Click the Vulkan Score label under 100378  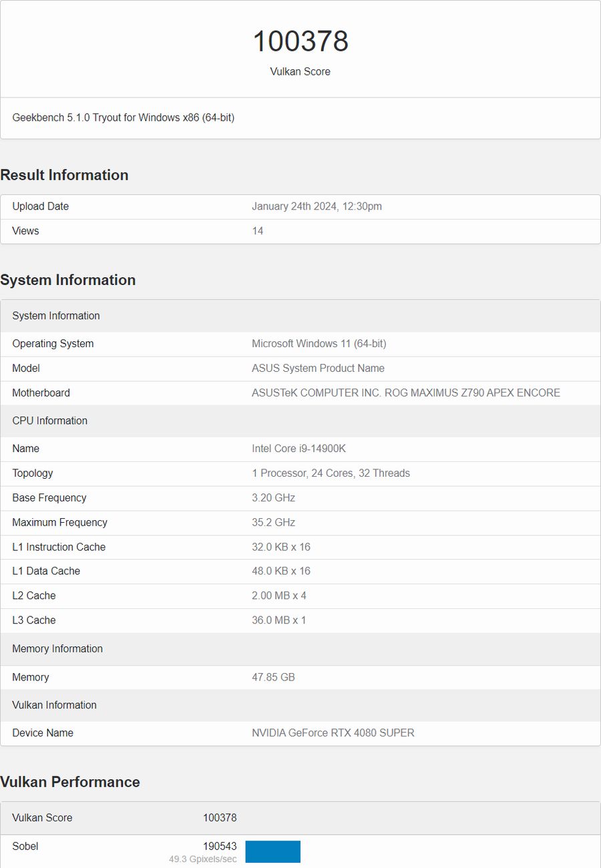(300, 71)
